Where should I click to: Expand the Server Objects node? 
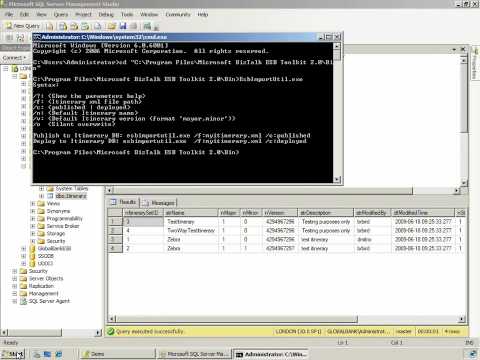(x=15, y=278)
